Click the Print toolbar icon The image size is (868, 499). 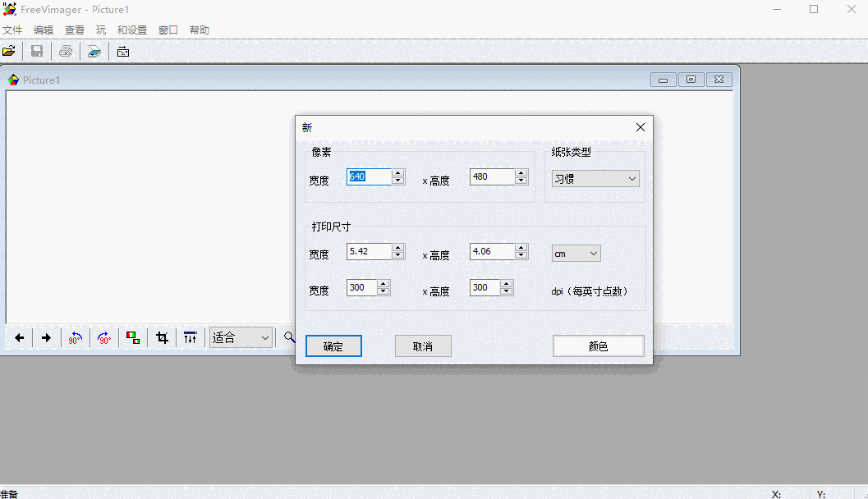tap(65, 50)
